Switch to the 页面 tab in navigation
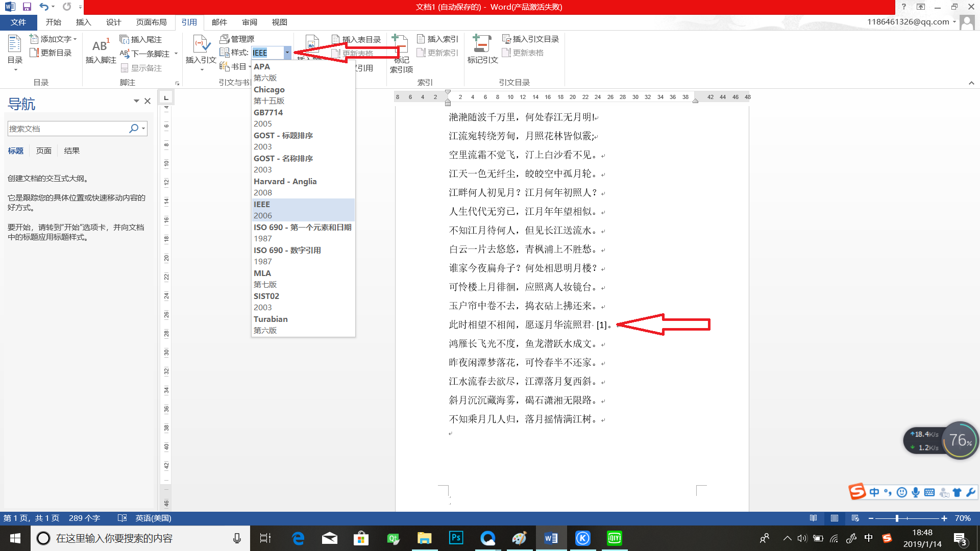980x551 pixels. click(x=44, y=151)
